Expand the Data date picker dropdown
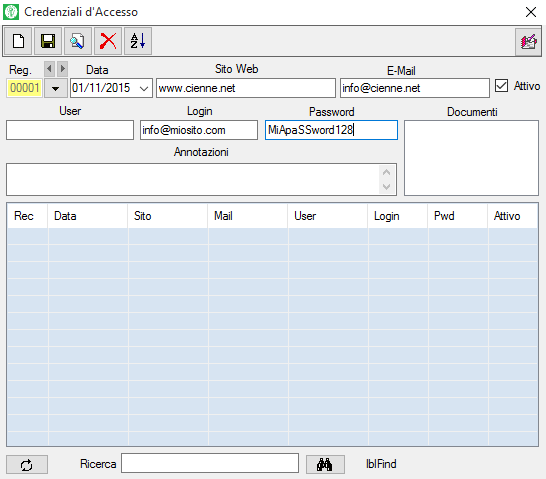 (144, 88)
